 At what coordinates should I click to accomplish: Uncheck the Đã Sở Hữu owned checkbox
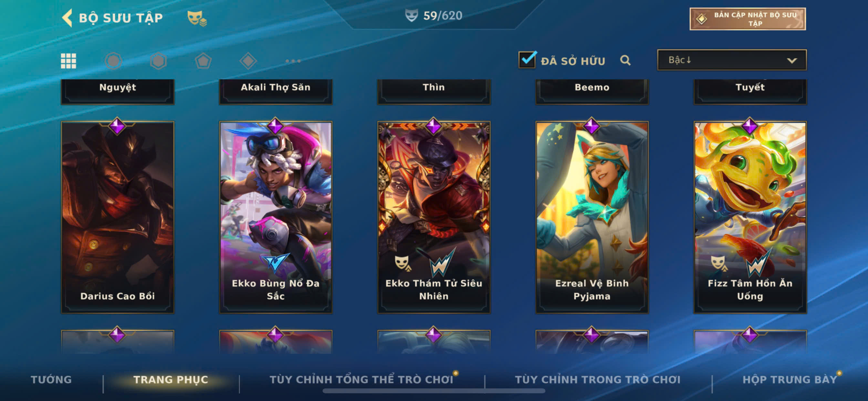click(x=527, y=60)
